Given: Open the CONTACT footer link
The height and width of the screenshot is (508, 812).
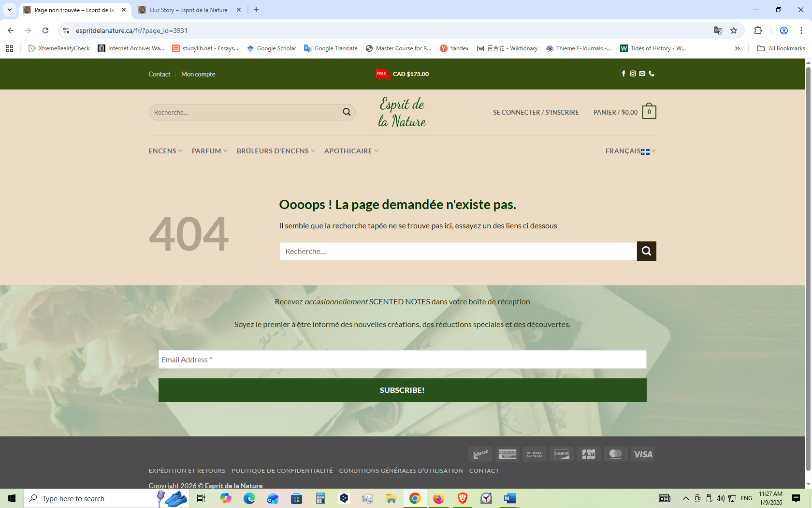Looking at the screenshot, I should click(x=484, y=471).
